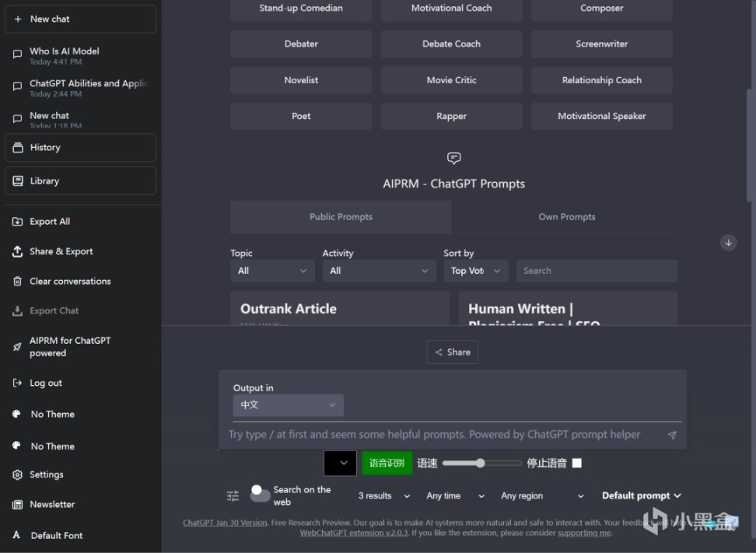Click the share icon in Share button
Image resolution: width=756 pixels, height=553 pixels.
coord(438,352)
